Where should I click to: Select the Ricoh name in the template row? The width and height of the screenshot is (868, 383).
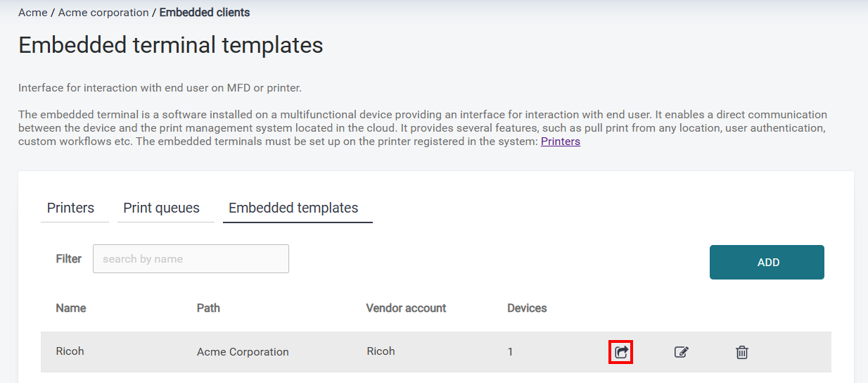pyautogui.click(x=70, y=351)
